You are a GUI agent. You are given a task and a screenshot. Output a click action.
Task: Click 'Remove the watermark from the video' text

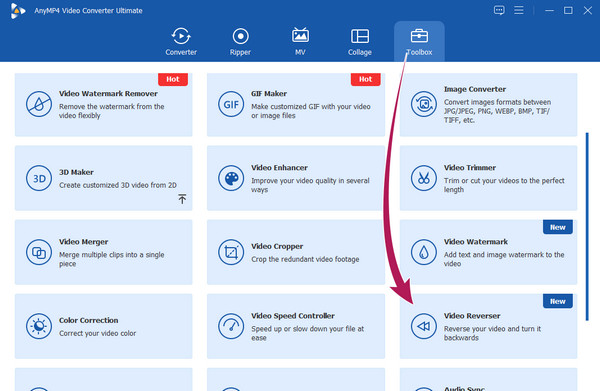(111, 111)
